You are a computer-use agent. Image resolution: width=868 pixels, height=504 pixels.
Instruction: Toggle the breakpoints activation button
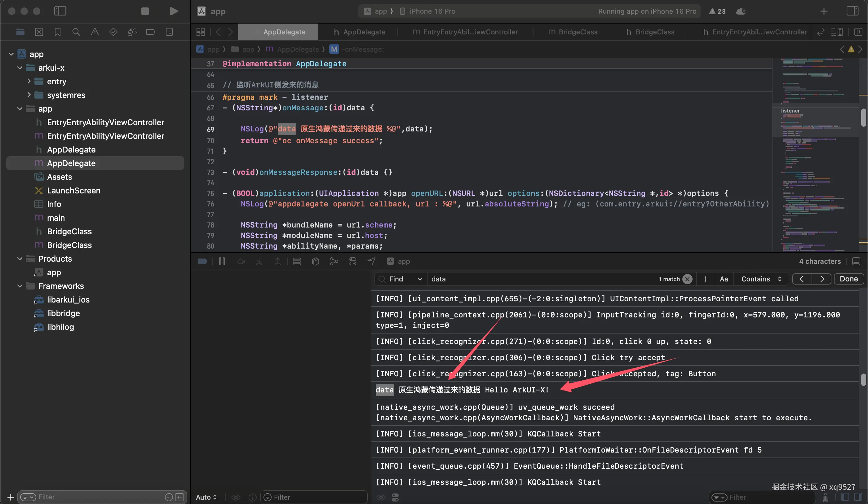pos(202,262)
